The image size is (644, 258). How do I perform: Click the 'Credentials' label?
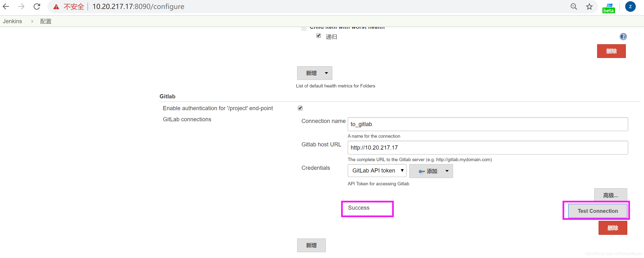click(315, 168)
